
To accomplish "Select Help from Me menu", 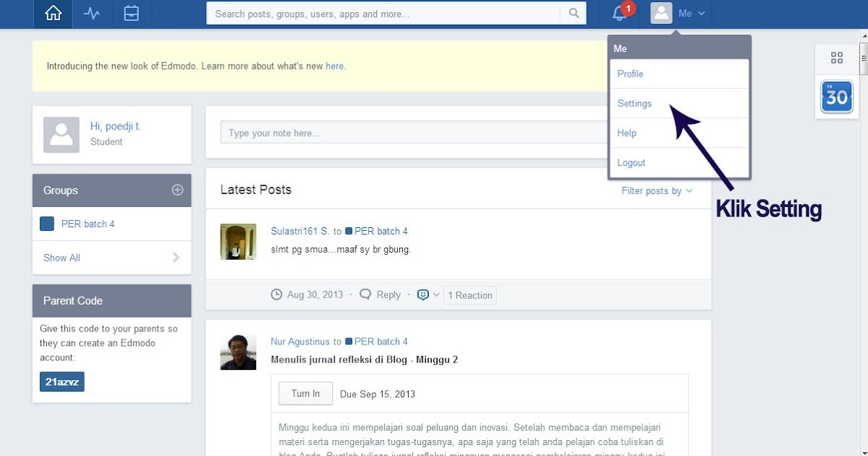I will coord(678,133).
